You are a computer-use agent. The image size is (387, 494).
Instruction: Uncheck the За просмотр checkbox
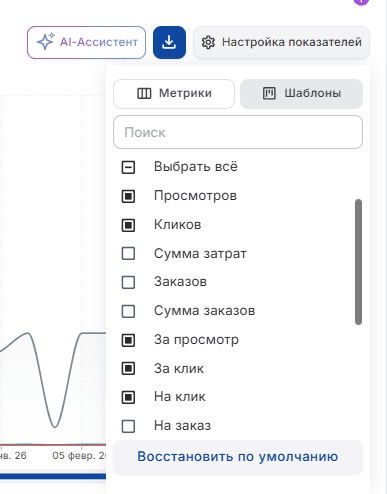[x=128, y=340]
